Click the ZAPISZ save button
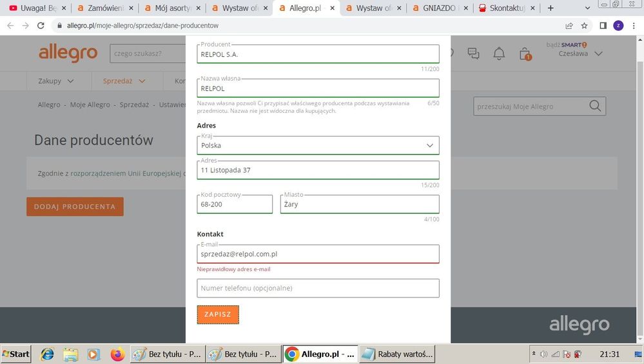 pos(218,314)
